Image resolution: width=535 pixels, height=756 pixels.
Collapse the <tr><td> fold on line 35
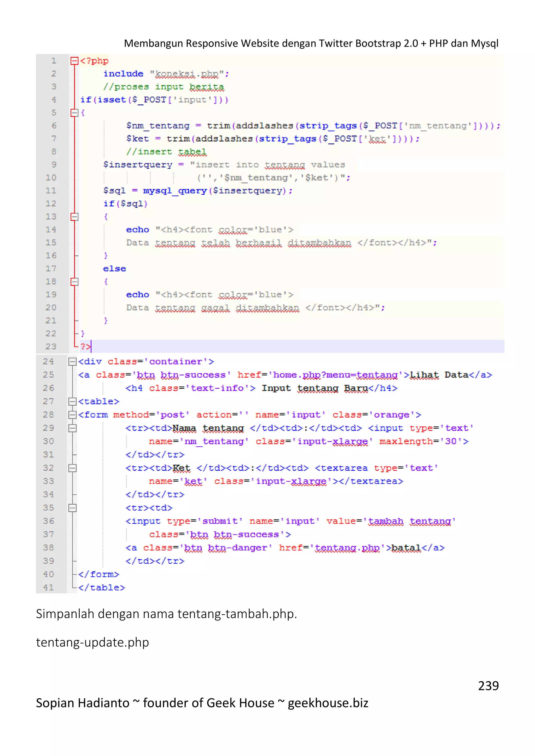click(x=72, y=508)
